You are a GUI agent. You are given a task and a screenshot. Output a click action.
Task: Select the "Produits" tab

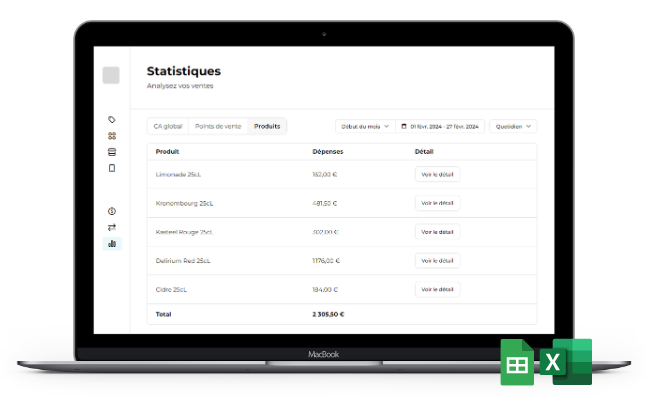(267, 126)
